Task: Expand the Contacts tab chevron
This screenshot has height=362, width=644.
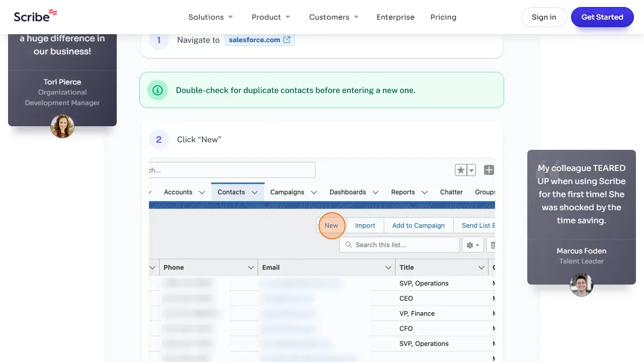Action: click(x=255, y=193)
